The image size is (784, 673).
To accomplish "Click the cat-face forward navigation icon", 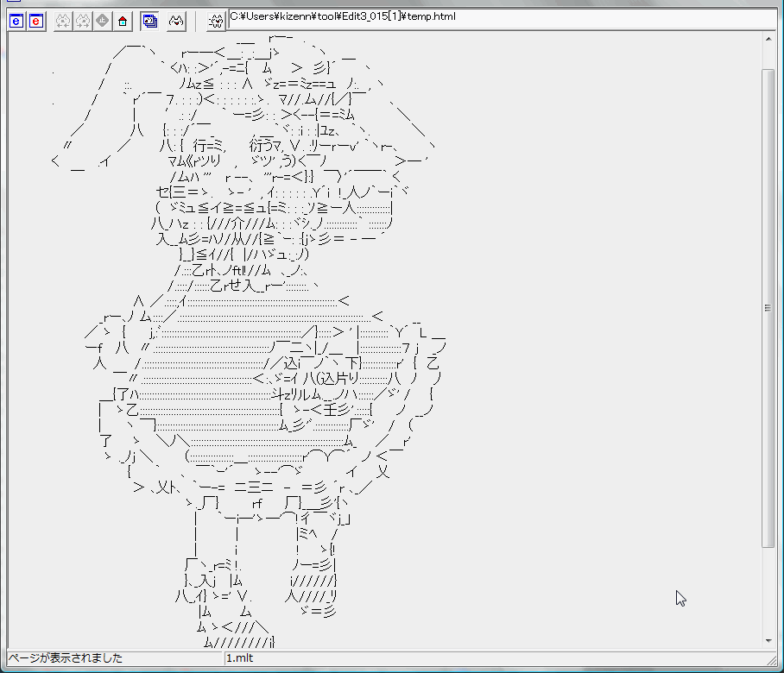I will (83, 21).
